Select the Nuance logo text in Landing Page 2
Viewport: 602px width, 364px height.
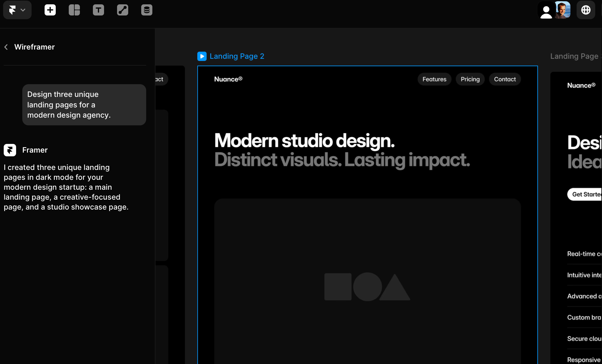click(228, 79)
